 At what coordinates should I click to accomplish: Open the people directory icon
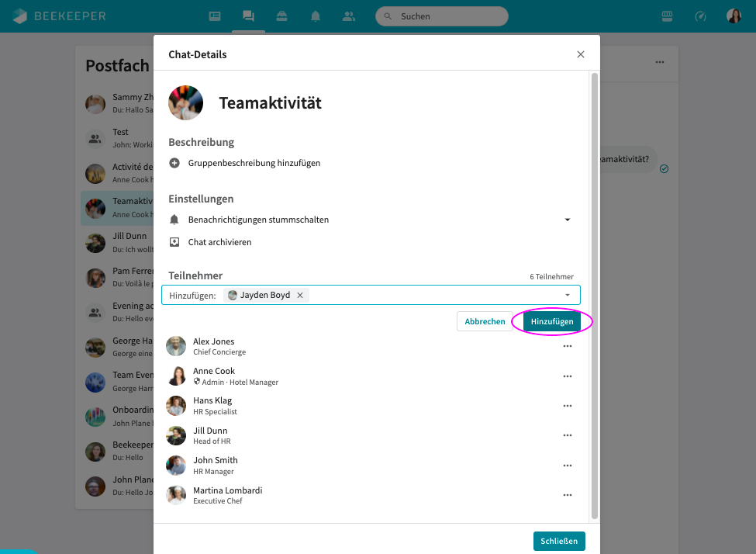(349, 16)
